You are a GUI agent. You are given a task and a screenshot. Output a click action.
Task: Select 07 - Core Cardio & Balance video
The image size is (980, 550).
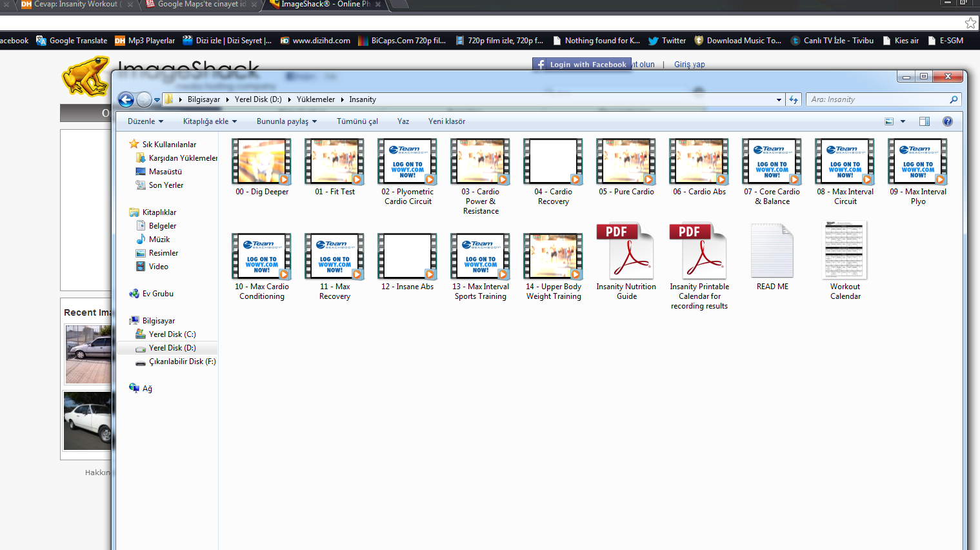point(772,172)
